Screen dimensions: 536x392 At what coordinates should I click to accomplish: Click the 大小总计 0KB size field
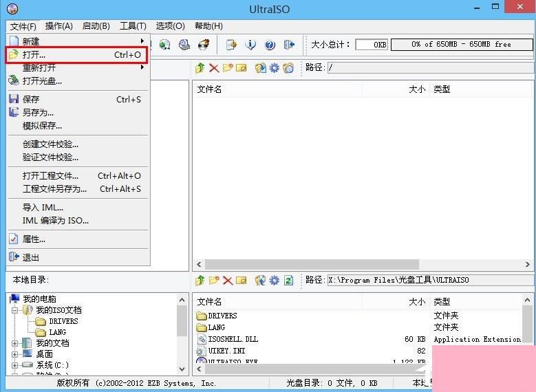click(372, 45)
